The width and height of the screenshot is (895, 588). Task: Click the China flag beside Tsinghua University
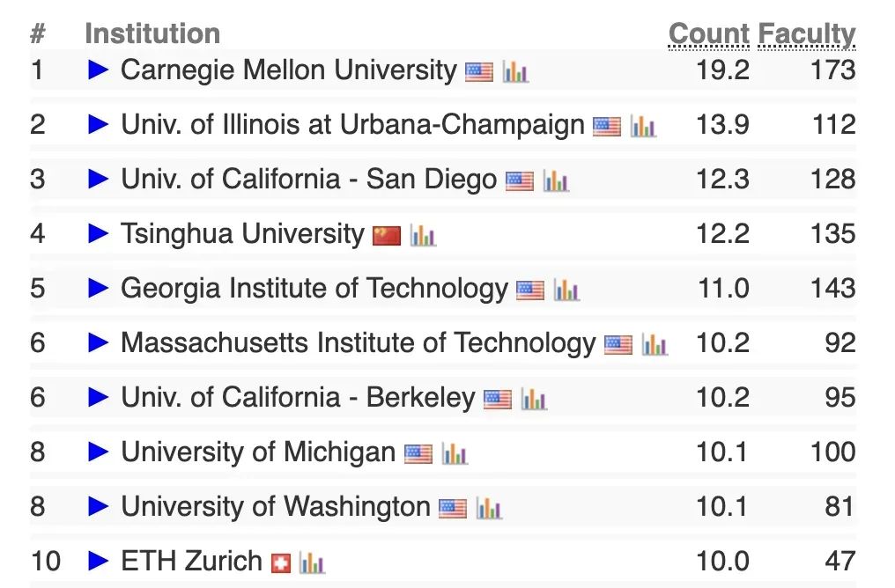[387, 236]
